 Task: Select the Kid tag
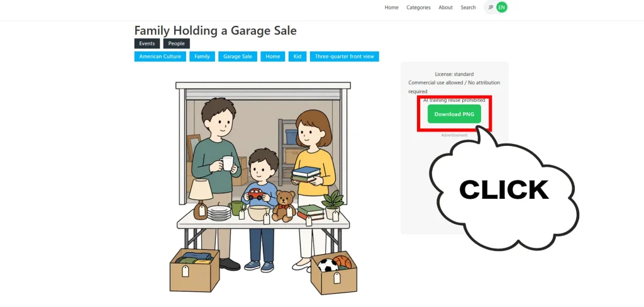point(297,57)
